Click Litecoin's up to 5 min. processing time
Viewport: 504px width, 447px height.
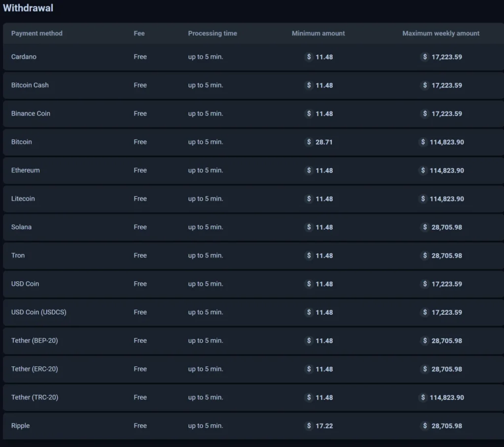pos(205,199)
